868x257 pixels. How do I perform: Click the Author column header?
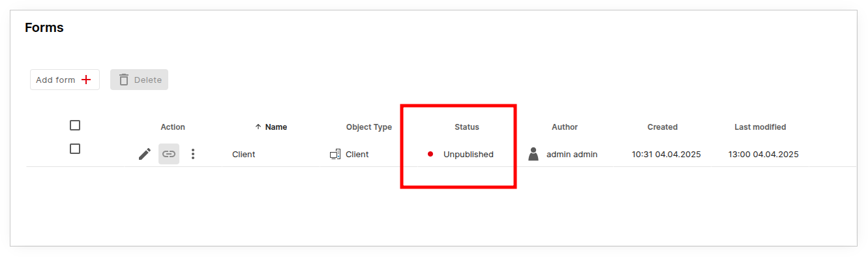(x=565, y=127)
